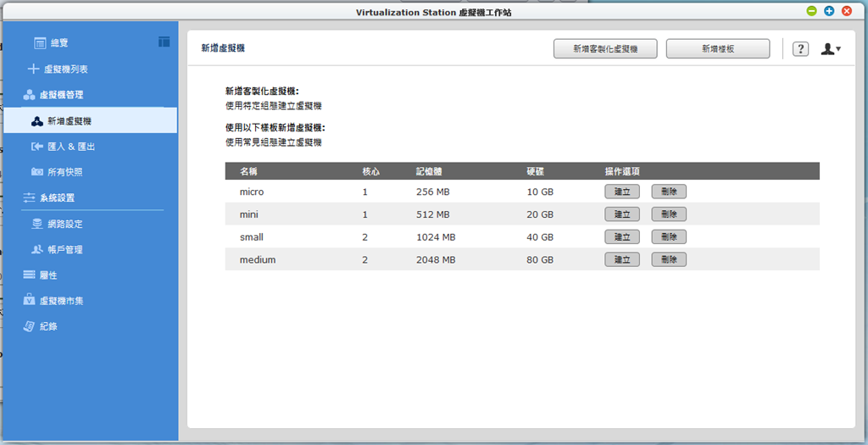Click the 256 MB memory value

click(x=433, y=192)
